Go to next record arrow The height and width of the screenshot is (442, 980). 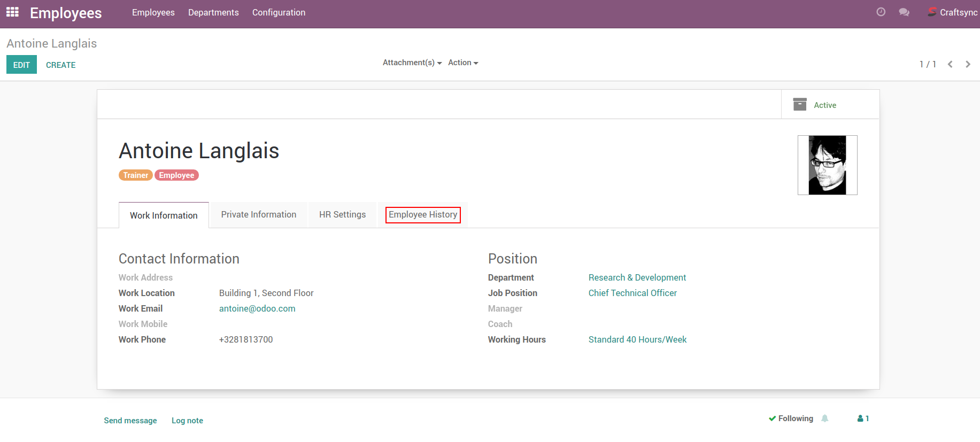pos(968,64)
